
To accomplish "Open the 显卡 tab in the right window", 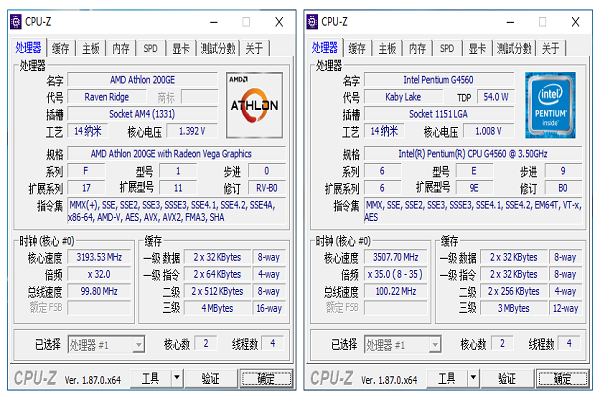I will coord(477,48).
